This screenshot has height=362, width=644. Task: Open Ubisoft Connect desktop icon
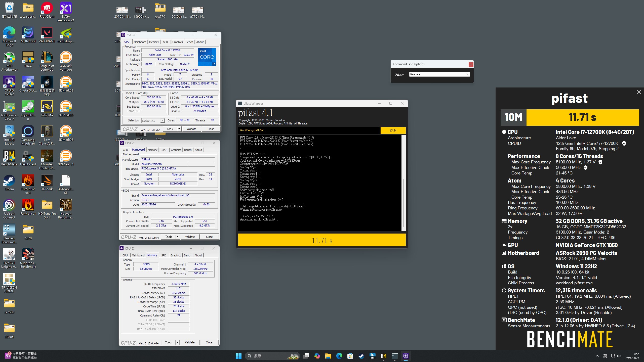[x=9, y=209]
